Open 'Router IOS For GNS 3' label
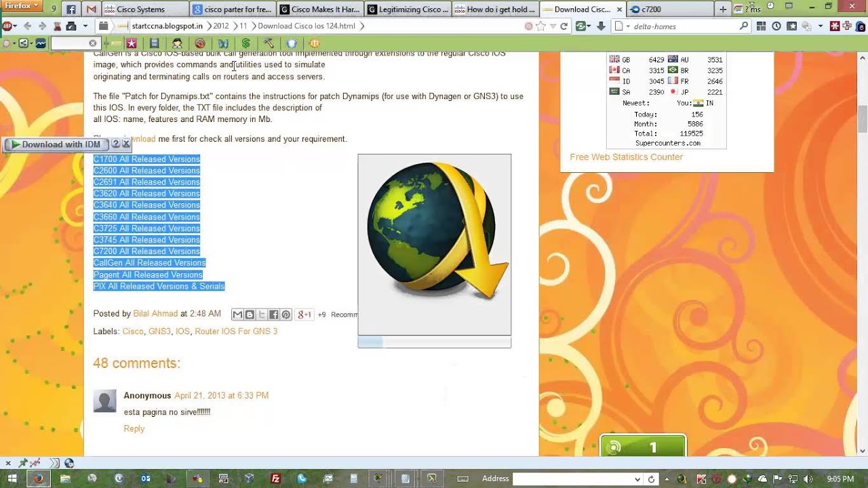Image resolution: width=868 pixels, height=488 pixels. point(236,331)
